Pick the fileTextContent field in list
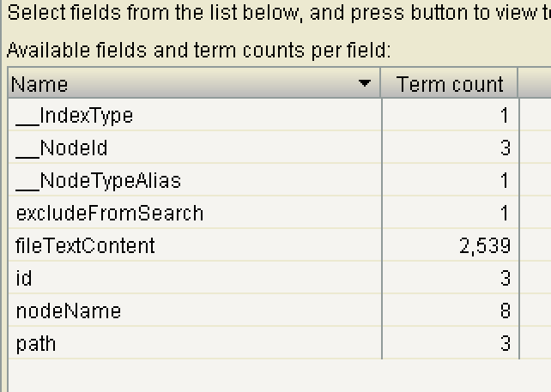This screenshot has width=551, height=392. [86, 246]
